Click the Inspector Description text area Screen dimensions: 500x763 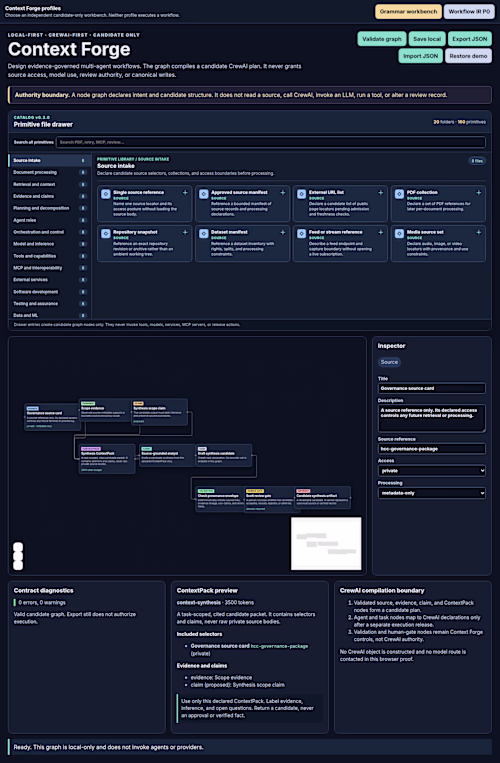(431, 418)
